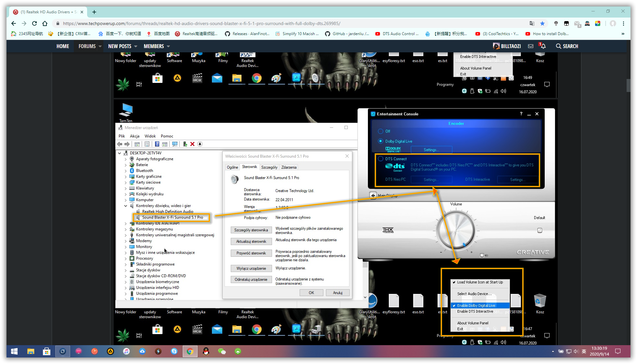Open the system volume control in tray

576,351
